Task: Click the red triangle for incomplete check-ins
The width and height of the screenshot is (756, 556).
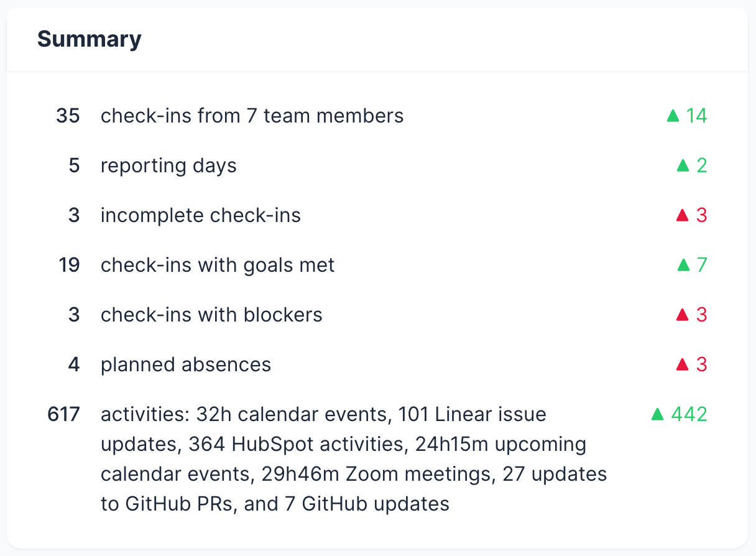Action: point(683,215)
